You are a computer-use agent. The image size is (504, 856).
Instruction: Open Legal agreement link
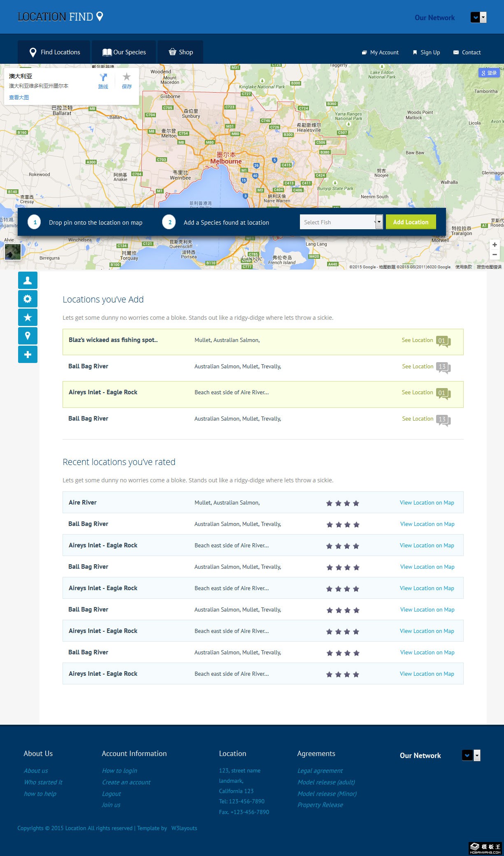coord(320,771)
